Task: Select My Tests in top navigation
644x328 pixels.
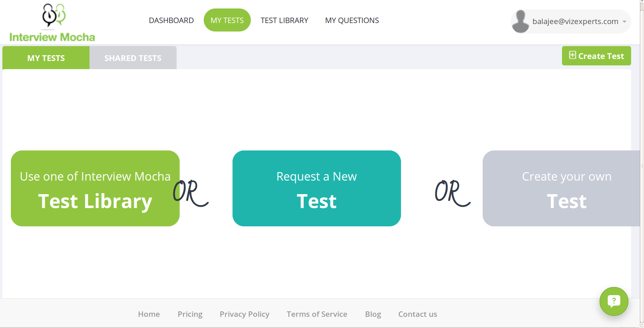Action: pyautogui.click(x=227, y=20)
